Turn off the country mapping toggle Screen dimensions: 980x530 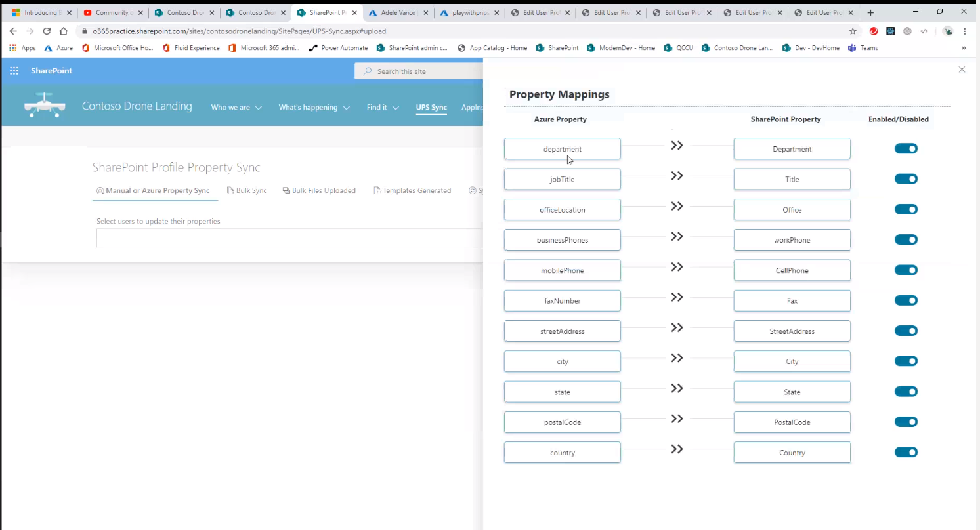tap(906, 453)
